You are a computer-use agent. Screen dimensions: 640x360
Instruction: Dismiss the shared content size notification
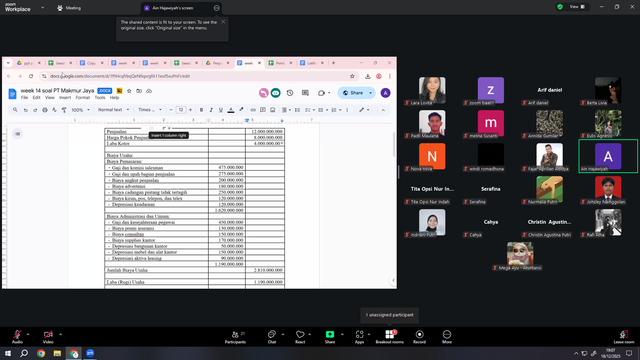coord(223,22)
